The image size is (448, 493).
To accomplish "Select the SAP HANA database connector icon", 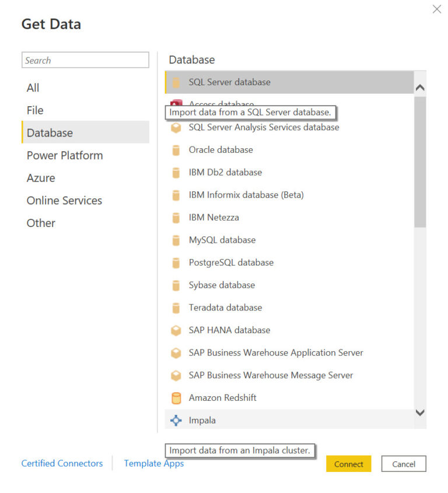I will point(176,330).
